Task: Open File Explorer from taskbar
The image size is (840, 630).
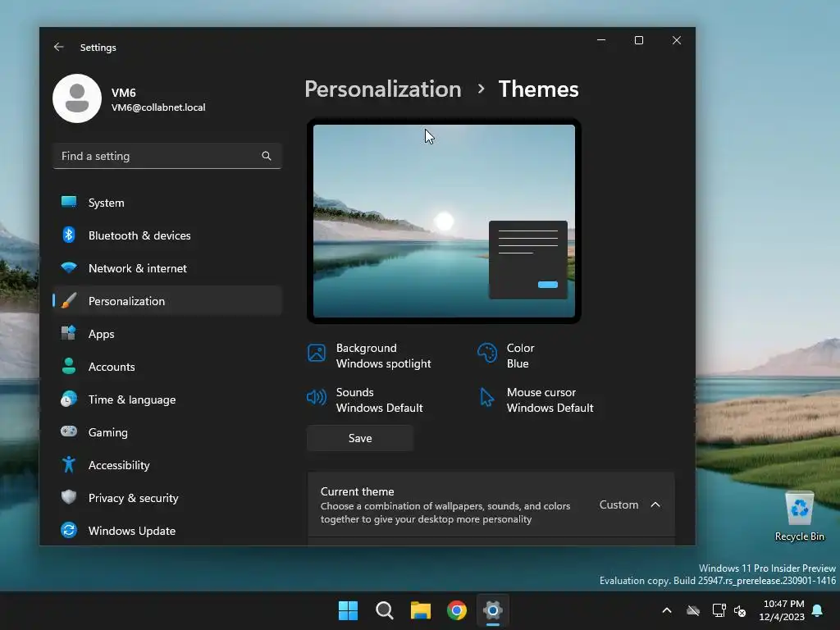Action: pos(421,610)
